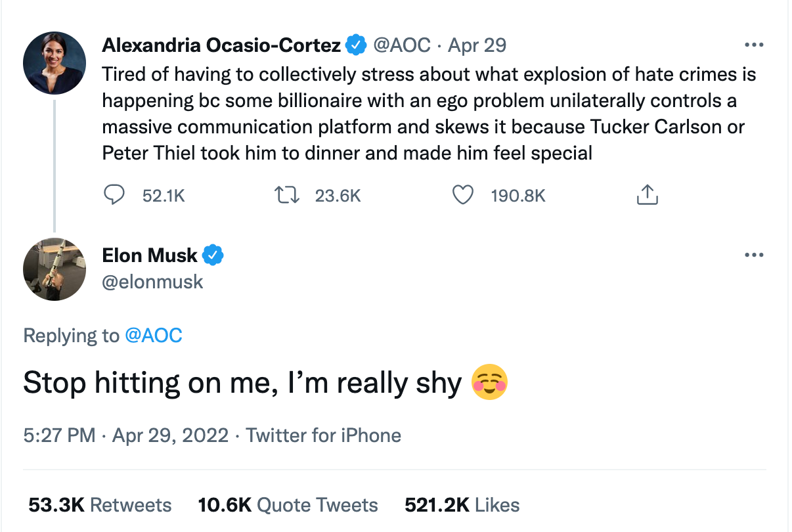Click AOC's verified badge icon
The image size is (792, 532).
click(356, 45)
